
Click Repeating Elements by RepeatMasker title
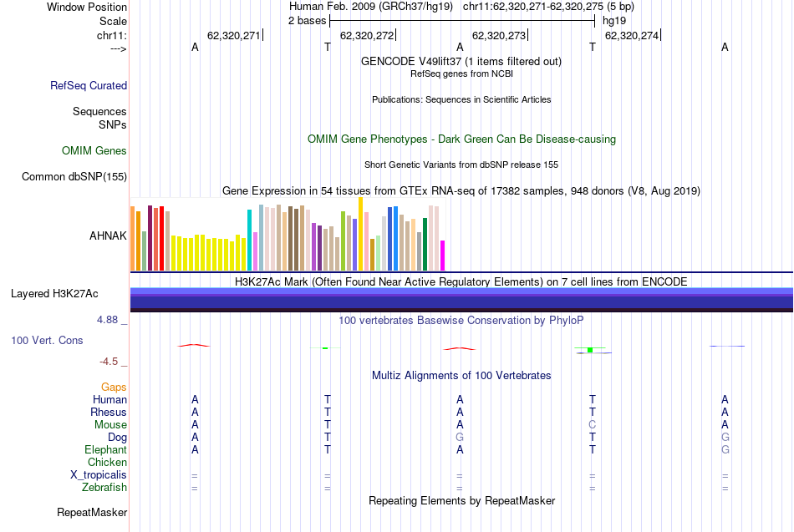pos(462,500)
